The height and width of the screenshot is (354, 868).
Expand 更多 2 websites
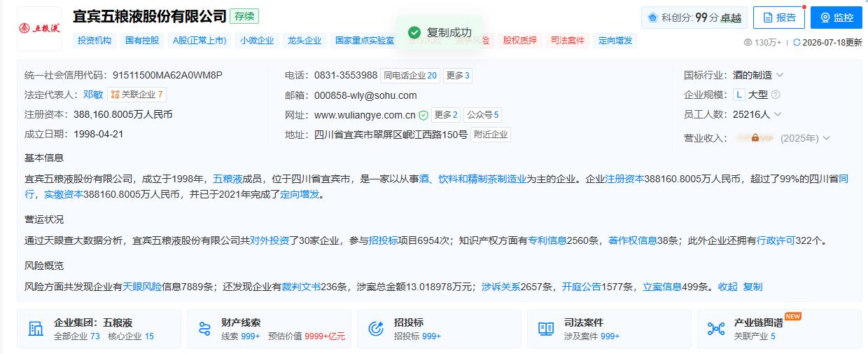pos(446,115)
